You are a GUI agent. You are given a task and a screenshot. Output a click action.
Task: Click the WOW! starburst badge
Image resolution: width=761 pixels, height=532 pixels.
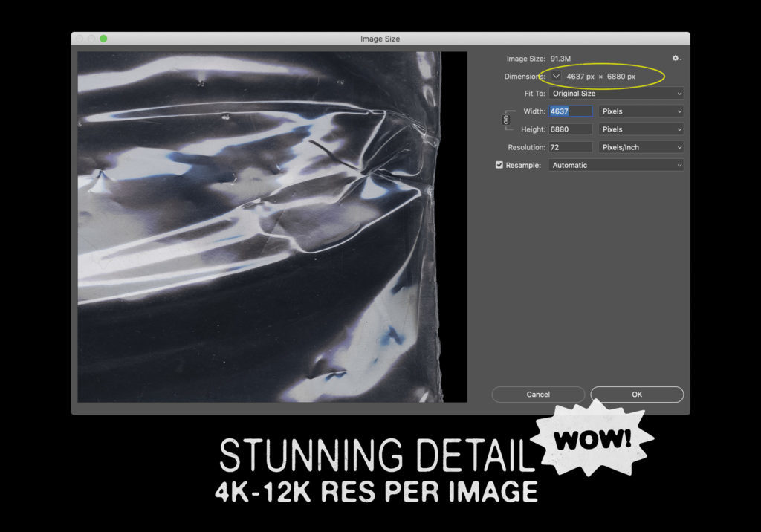coord(592,438)
